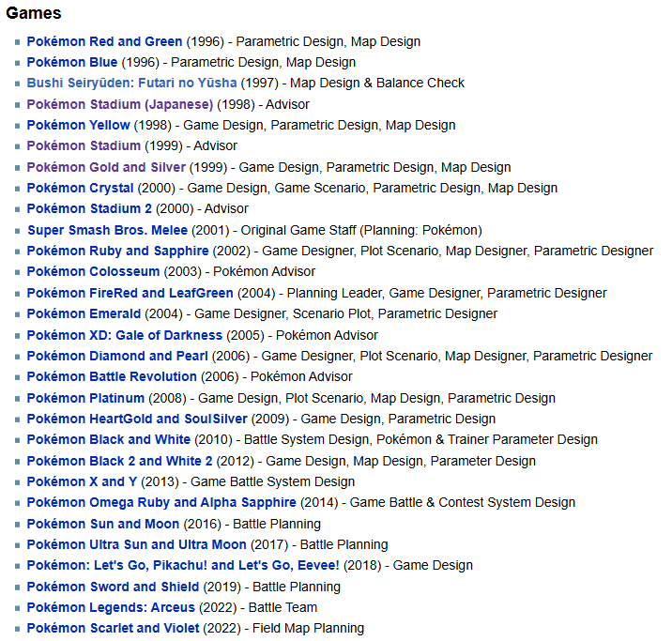Open the Super Smash Bros. Melee link
Image resolution: width=672 pixels, height=641 pixels.
[108, 230]
